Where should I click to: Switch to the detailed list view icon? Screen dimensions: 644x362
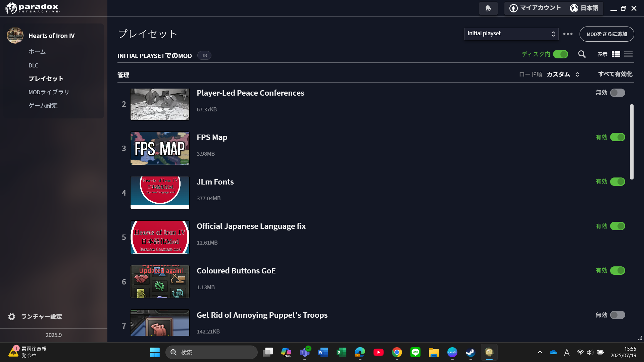pyautogui.click(x=616, y=54)
